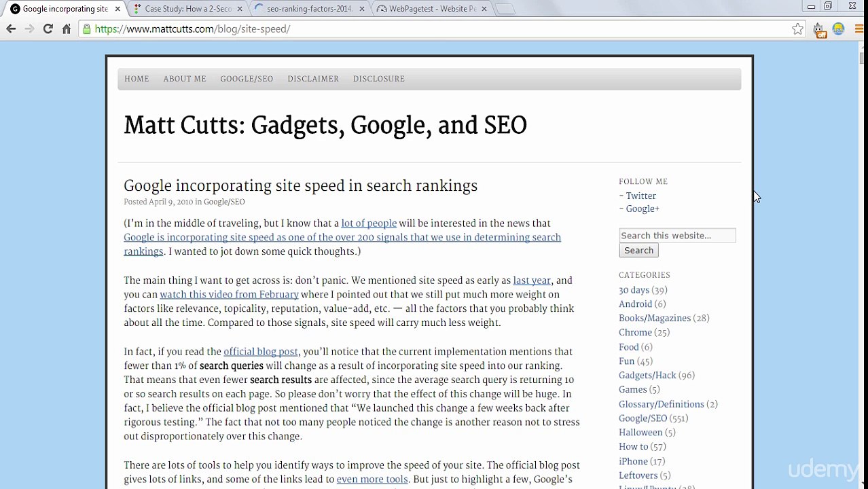Open the Halloween category
The height and width of the screenshot is (489, 868).
pos(640,433)
